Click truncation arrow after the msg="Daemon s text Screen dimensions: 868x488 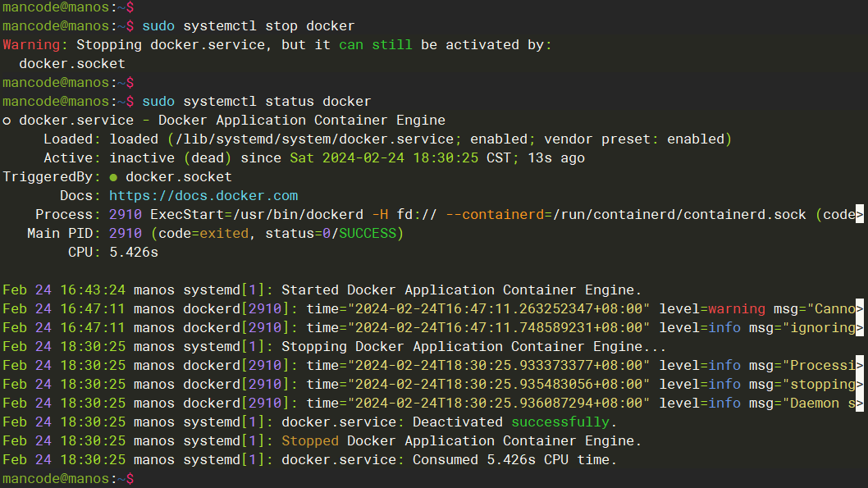860,404
